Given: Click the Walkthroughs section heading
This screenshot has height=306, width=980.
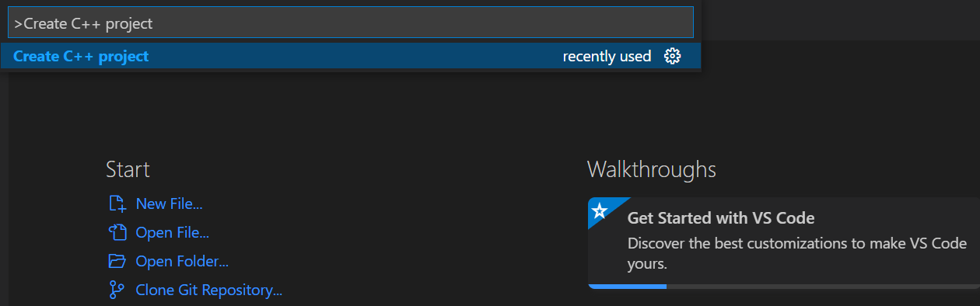Looking at the screenshot, I should (651, 169).
